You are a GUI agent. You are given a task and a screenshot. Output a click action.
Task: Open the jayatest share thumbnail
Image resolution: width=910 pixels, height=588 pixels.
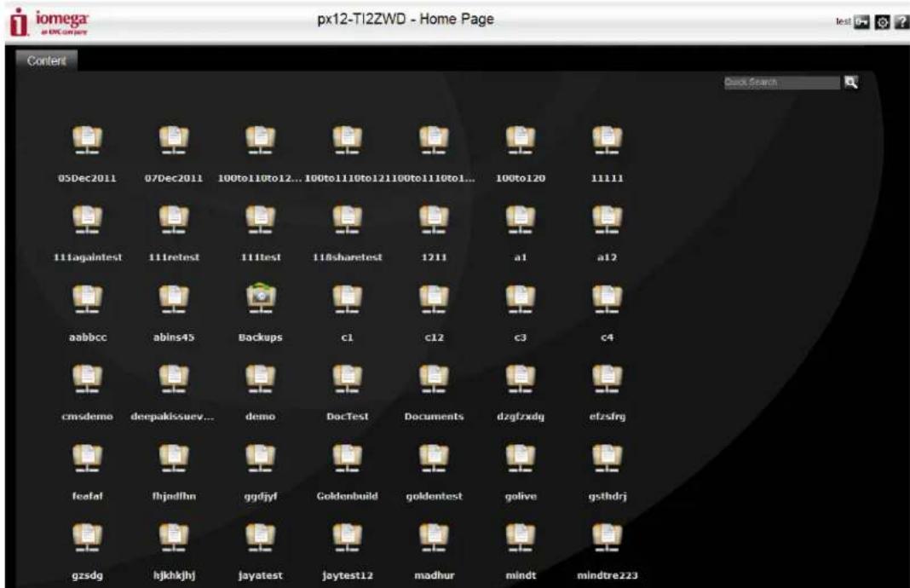[261, 537]
